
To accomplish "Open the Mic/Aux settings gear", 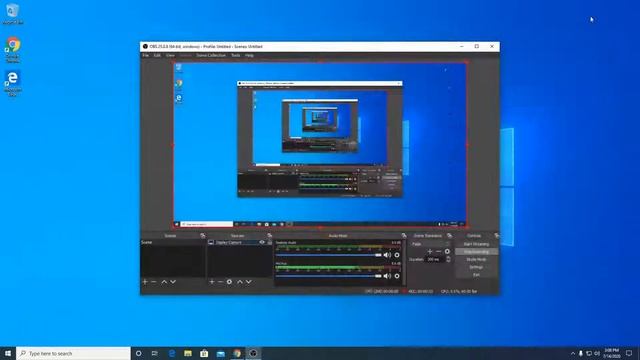I will pyautogui.click(x=397, y=276).
